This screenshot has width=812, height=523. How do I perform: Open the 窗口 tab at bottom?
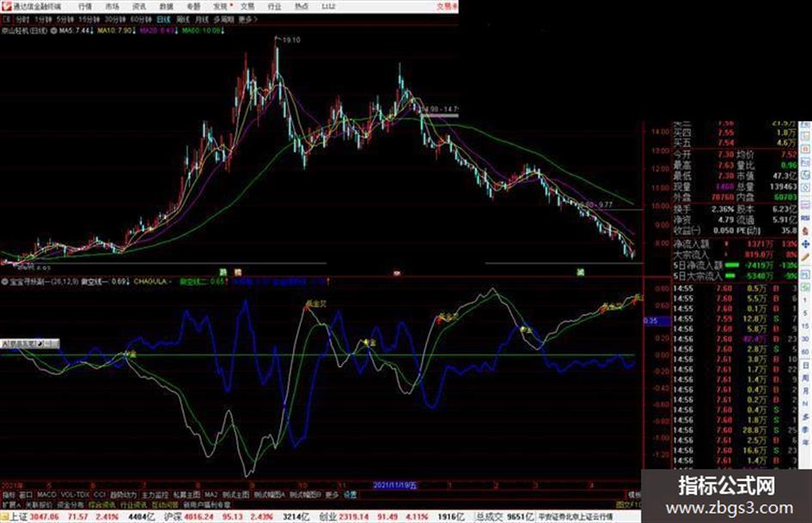point(26,495)
